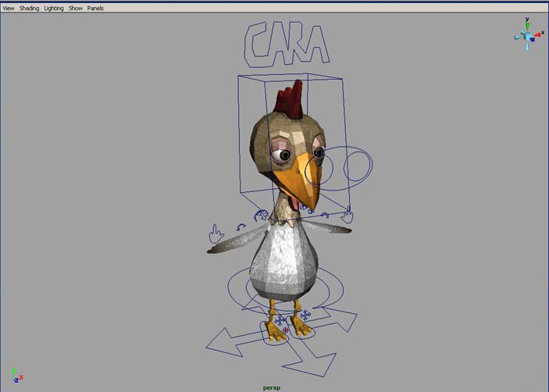Open the Shading menu
549x392 pixels.
pyautogui.click(x=29, y=8)
